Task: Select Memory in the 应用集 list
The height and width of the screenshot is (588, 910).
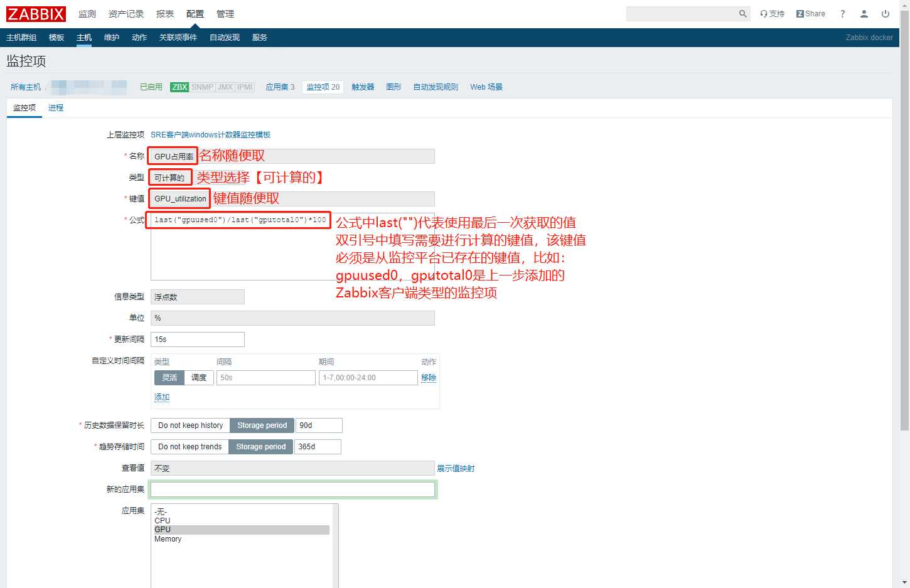Action: click(x=242, y=539)
